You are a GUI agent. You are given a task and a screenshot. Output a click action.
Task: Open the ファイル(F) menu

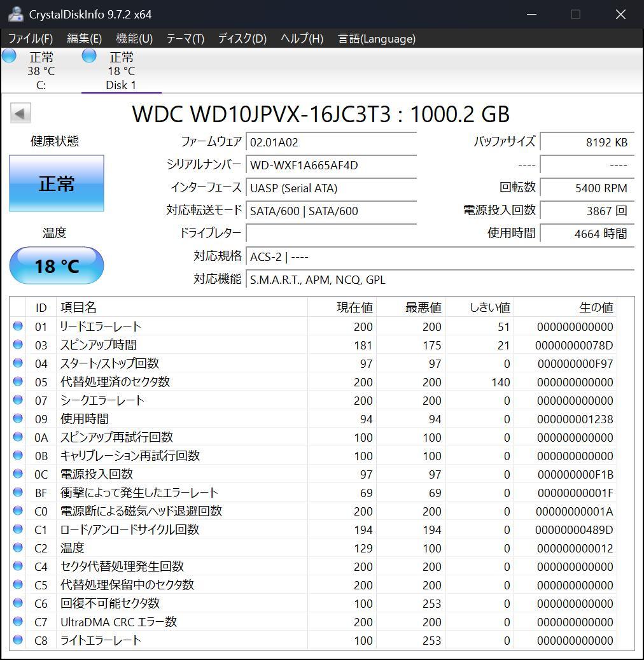coord(31,39)
